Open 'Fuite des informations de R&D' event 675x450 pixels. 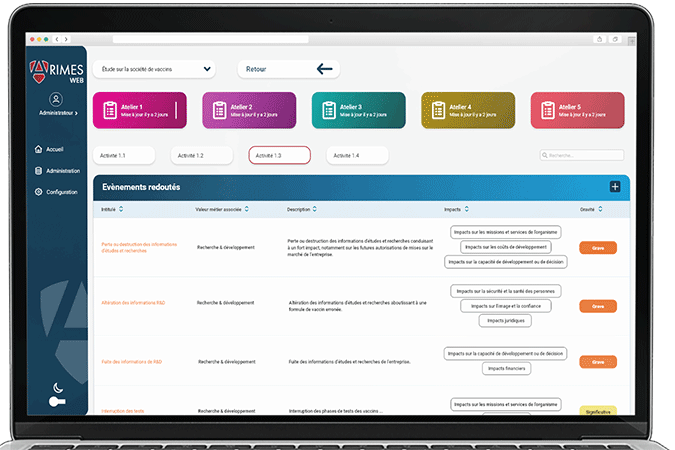point(132,362)
